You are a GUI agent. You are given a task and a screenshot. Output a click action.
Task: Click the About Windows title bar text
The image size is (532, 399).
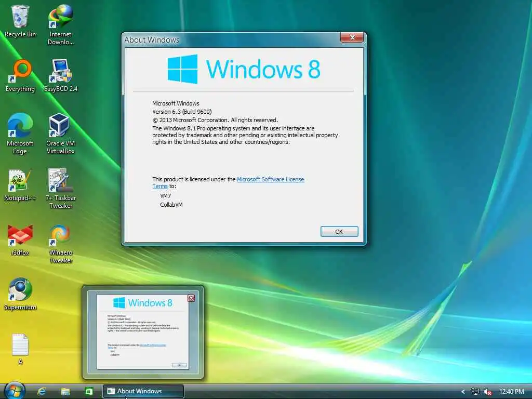click(151, 40)
